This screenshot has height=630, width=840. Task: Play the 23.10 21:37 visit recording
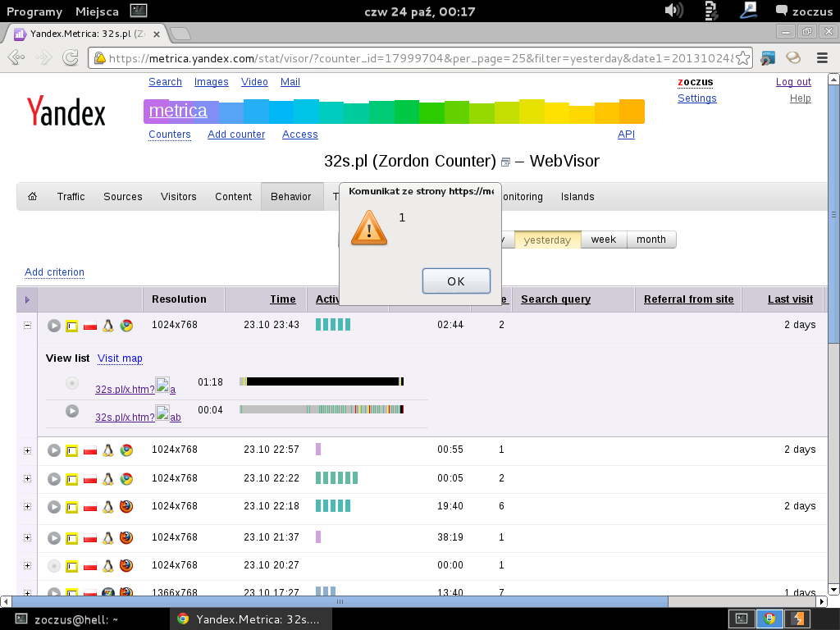pos(53,538)
